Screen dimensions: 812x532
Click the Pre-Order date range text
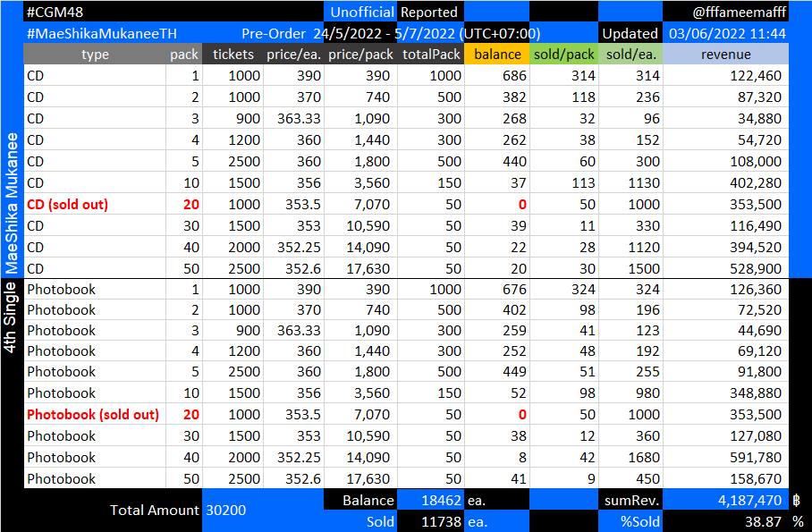click(x=391, y=34)
